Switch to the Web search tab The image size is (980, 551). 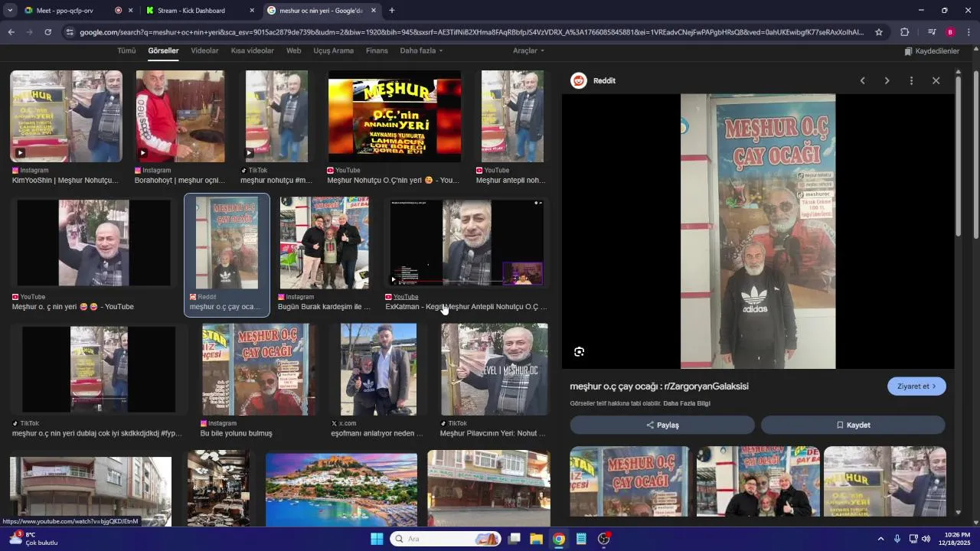coord(293,51)
